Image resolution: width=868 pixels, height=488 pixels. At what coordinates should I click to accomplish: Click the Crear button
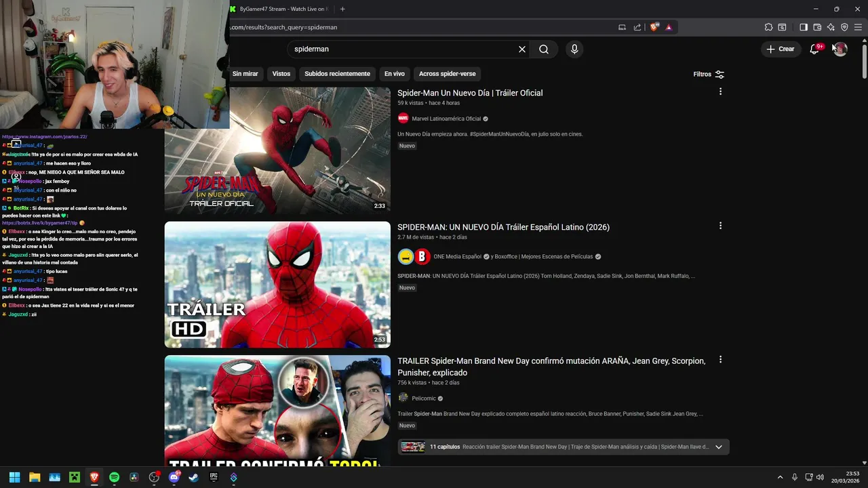(780, 49)
